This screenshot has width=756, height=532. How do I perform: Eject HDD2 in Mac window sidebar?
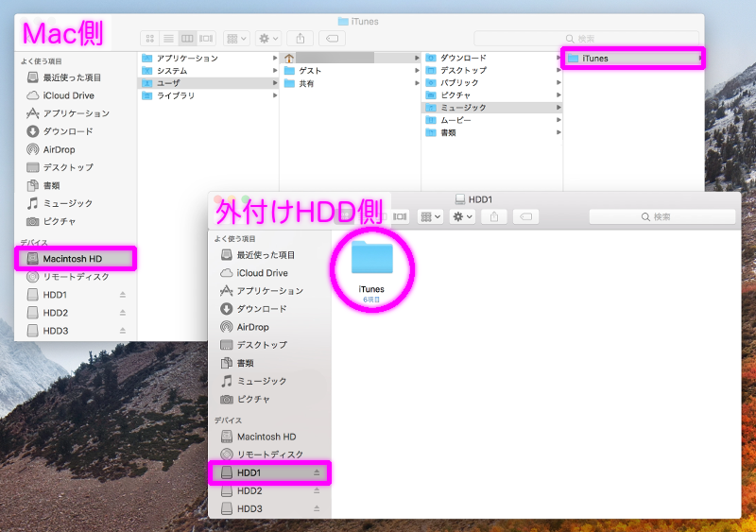pos(123,313)
